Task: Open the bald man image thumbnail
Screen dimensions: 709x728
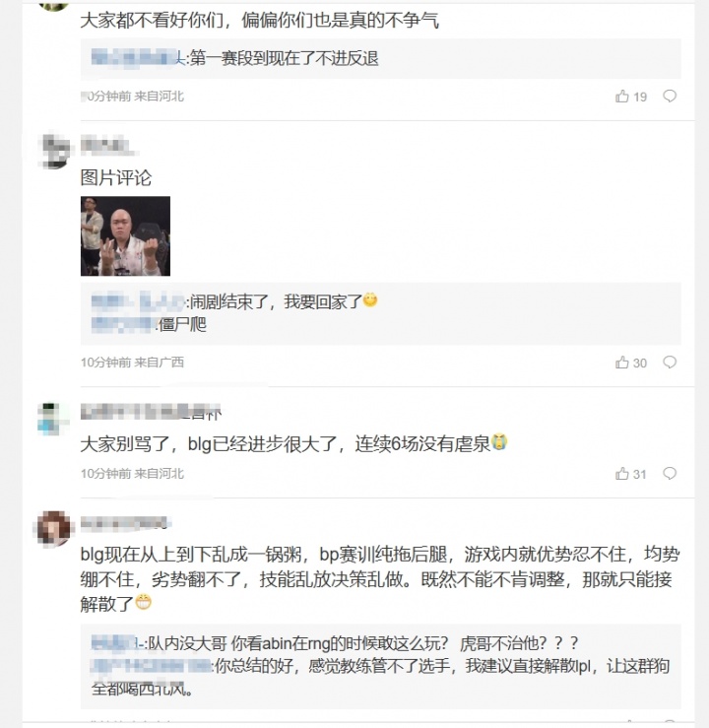Action: click(125, 236)
